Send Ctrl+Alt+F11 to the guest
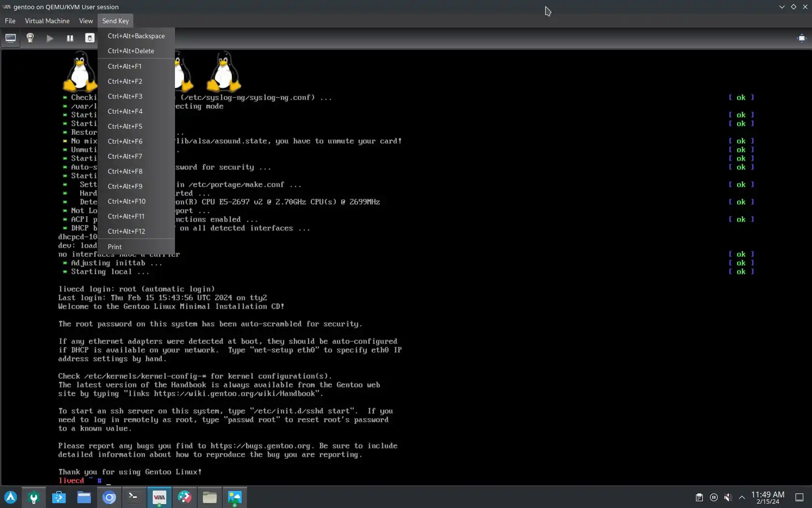Screen dimensions: 812x508 click(x=136, y=216)
